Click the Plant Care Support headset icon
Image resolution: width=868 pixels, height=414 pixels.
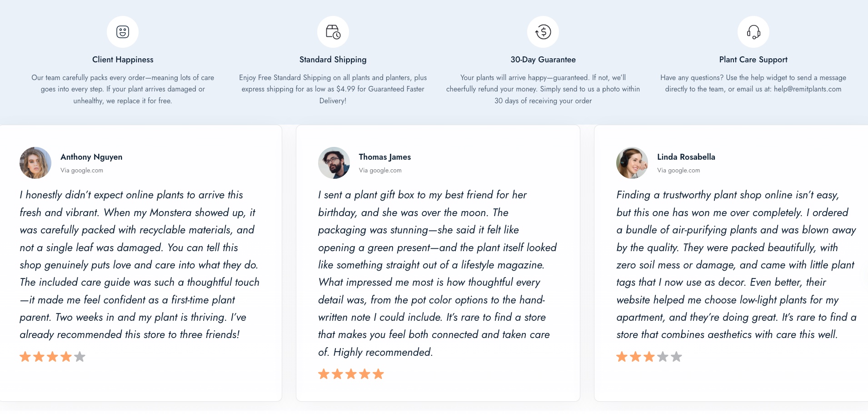pos(753,32)
